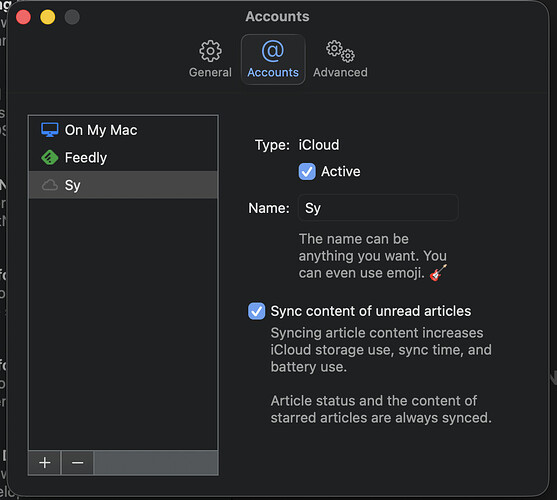Close the Accounts window with red button

pos(23,17)
